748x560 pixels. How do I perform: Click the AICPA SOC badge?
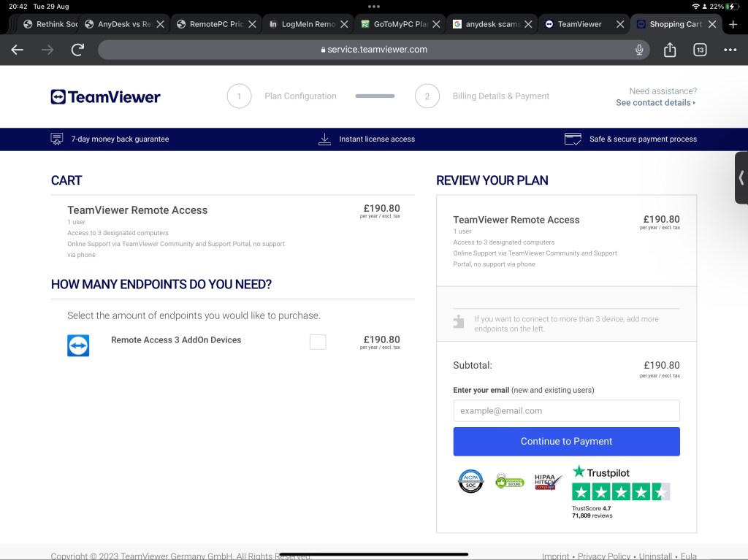pos(471,481)
